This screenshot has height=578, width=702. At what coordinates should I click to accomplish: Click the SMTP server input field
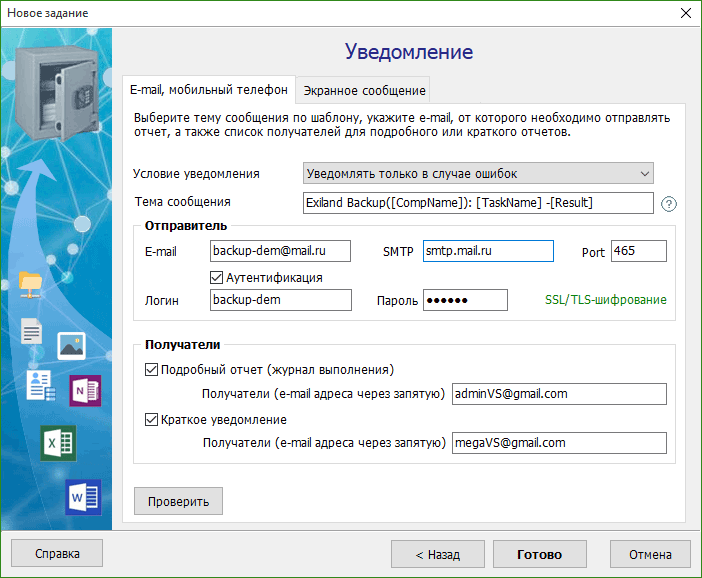488,251
